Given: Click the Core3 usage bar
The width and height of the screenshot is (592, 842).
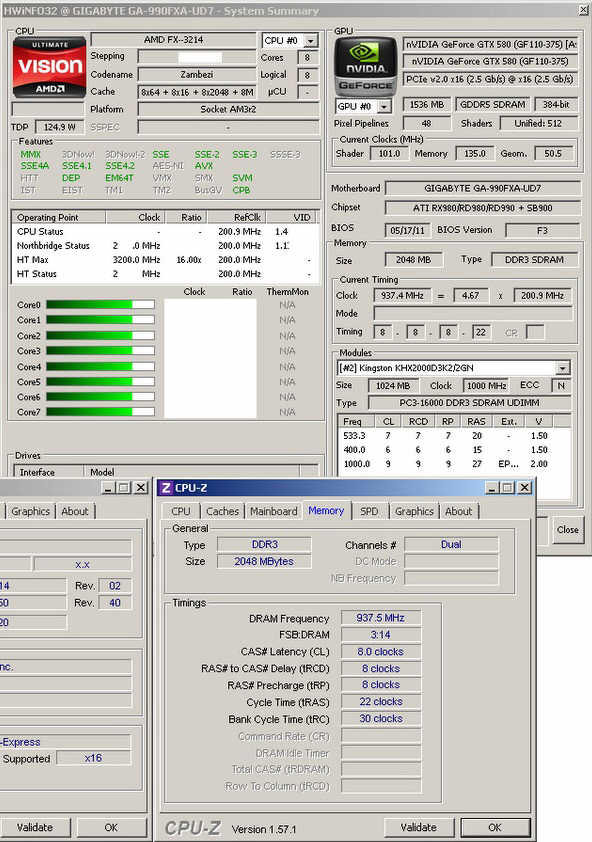Looking at the screenshot, I should [100, 351].
